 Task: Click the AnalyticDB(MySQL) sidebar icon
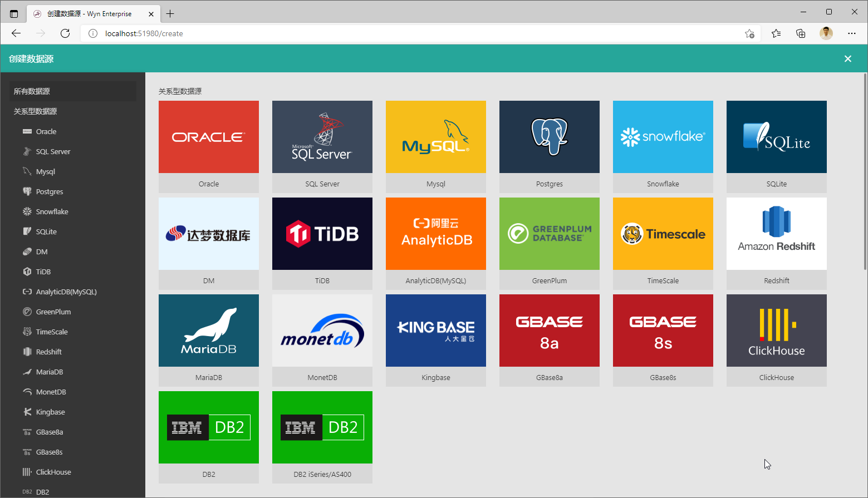coord(27,292)
